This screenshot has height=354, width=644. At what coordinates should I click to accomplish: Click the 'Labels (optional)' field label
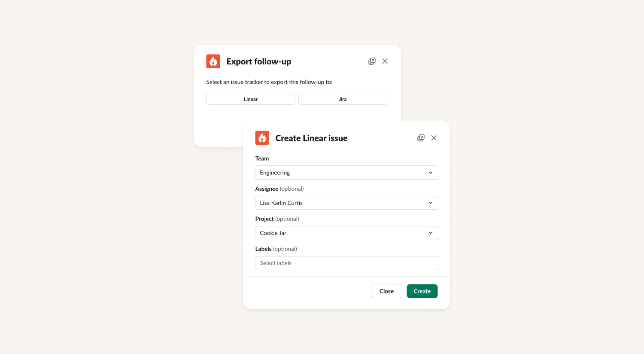tap(276, 249)
